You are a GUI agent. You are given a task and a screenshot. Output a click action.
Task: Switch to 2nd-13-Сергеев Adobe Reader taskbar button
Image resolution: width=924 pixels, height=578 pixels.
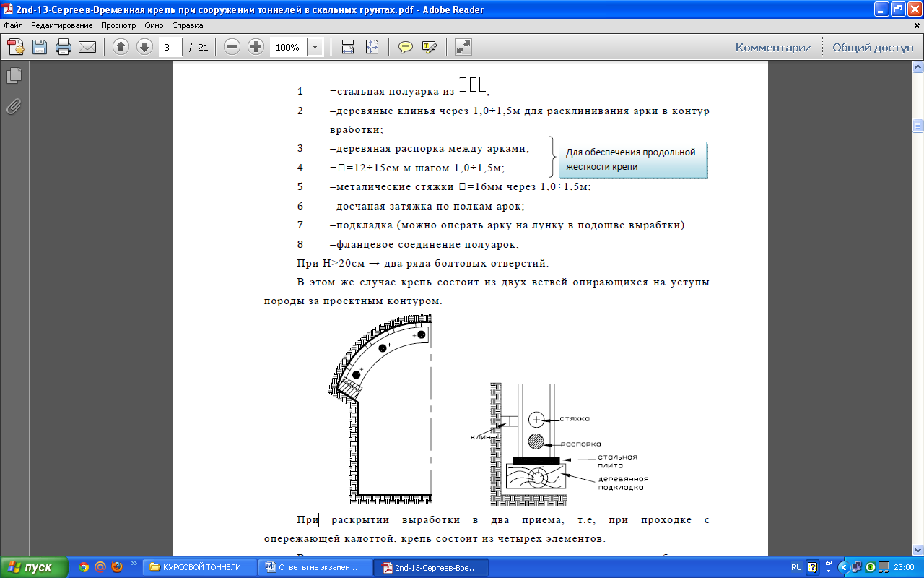[x=431, y=567]
